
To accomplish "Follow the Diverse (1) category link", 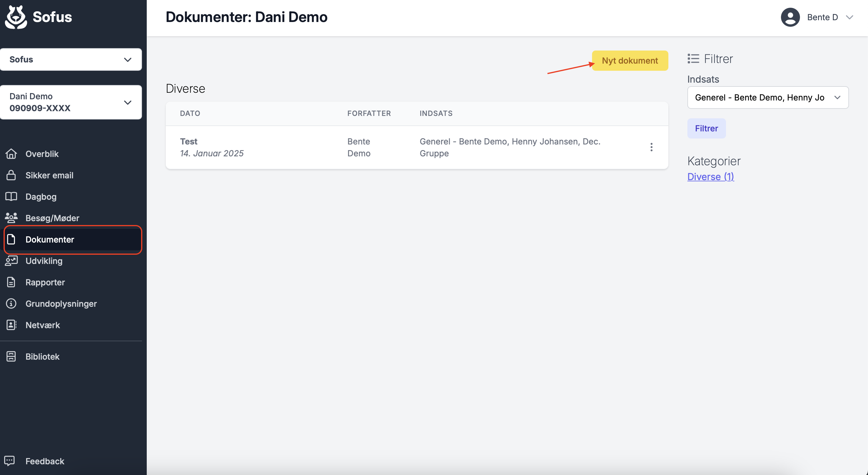I will [710, 177].
